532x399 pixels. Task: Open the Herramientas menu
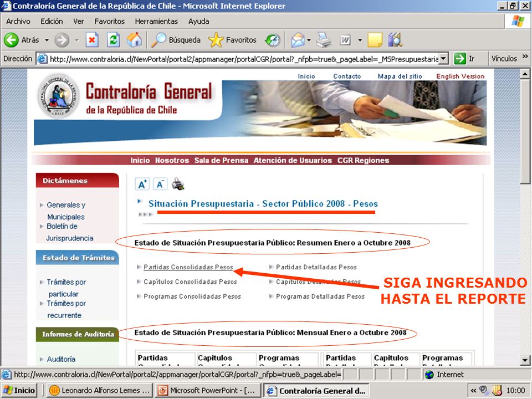click(x=156, y=22)
